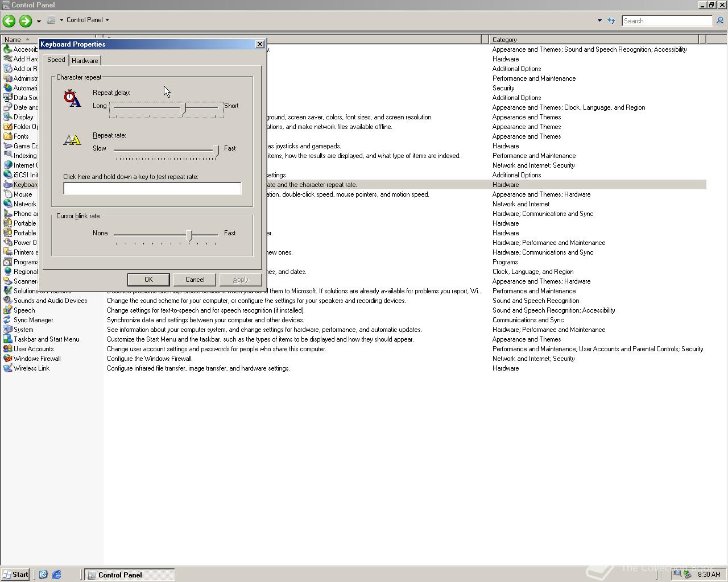The width and height of the screenshot is (728, 582).
Task: Click the Display control panel icon
Action: coord(7,117)
